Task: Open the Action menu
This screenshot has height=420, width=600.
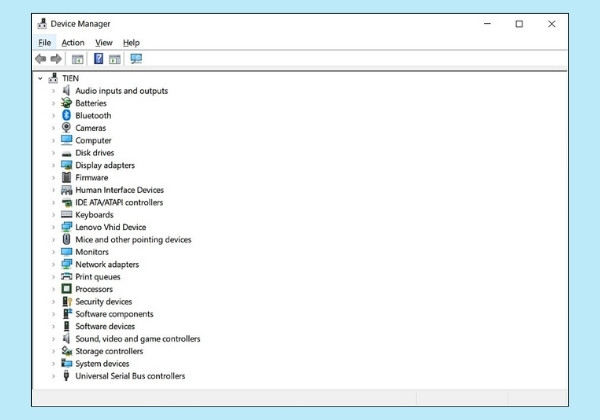Action: coord(73,42)
